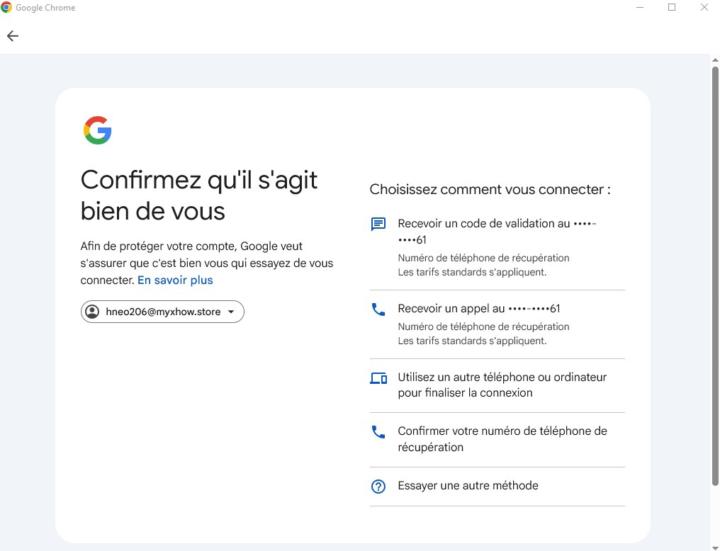Click the devices icon for other phone or computer

(x=378, y=378)
